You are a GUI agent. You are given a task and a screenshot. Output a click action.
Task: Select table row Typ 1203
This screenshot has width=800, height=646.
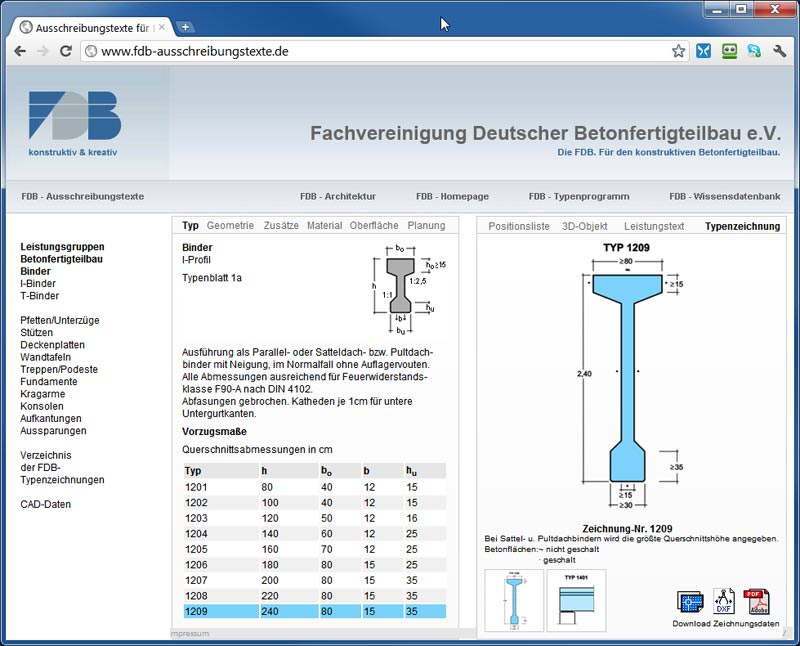[x=314, y=518]
